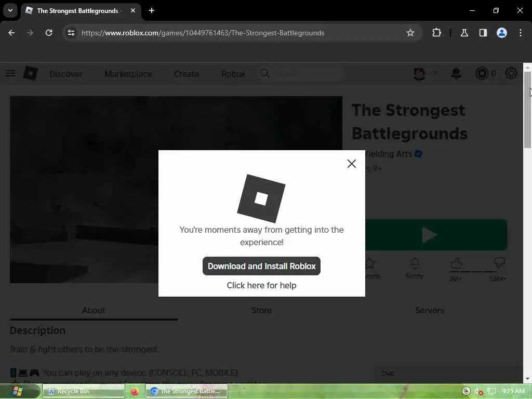Switch to the Servers tab
Image resolution: width=532 pixels, height=399 pixels.
(x=429, y=311)
